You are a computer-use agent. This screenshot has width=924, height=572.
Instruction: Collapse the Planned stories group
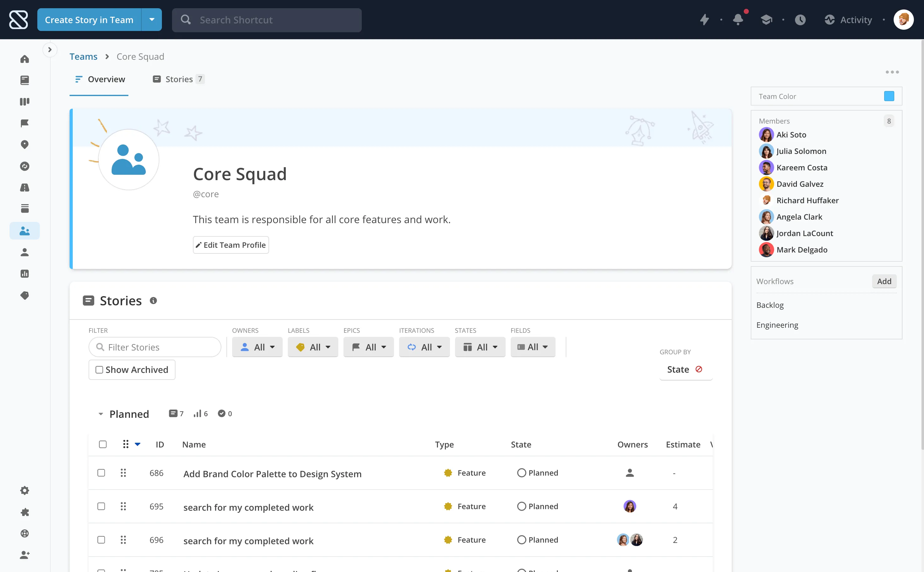click(x=101, y=414)
